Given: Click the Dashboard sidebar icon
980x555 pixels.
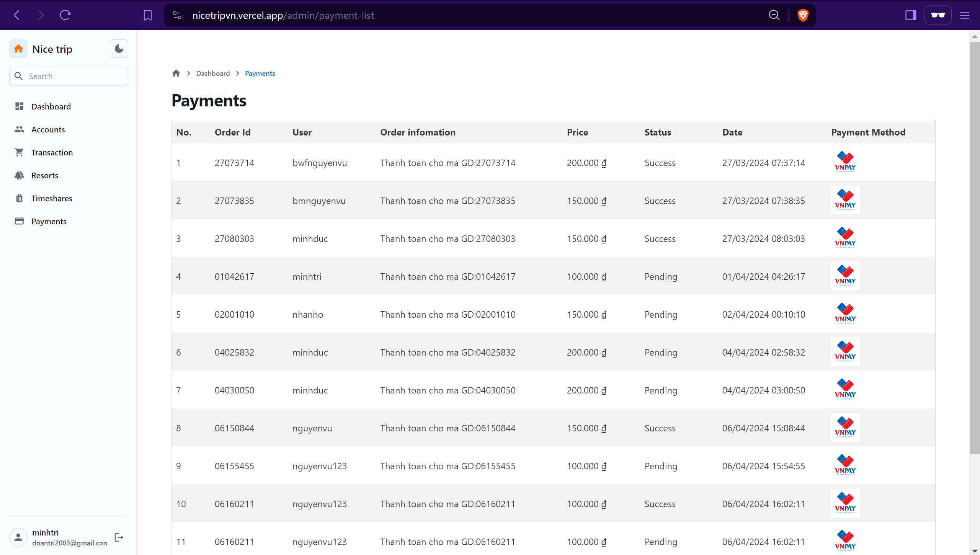Looking at the screenshot, I should pos(20,106).
